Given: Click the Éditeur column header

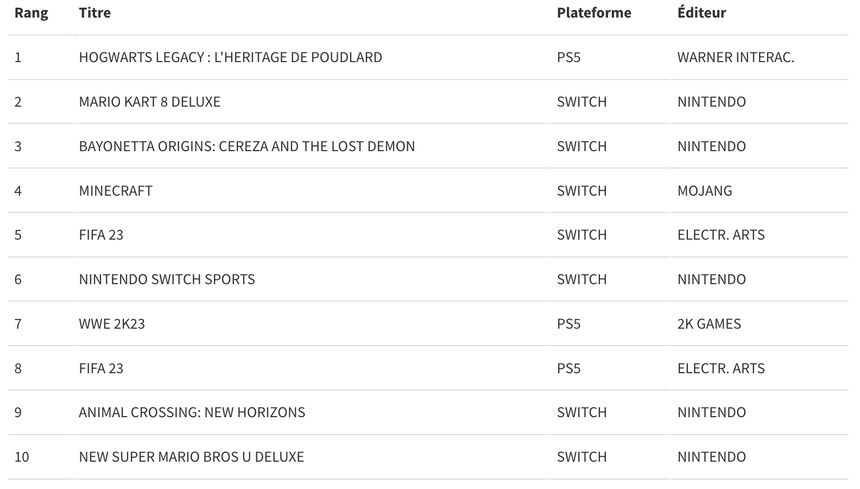Looking at the screenshot, I should point(701,12).
